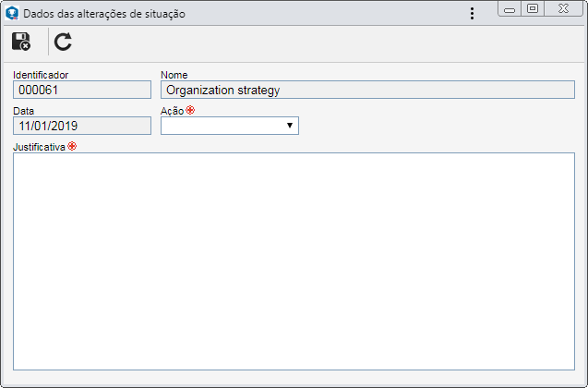Viewport: 588px width, 388px height.
Task: Click the Identificador field showing 000061
Action: coord(82,90)
